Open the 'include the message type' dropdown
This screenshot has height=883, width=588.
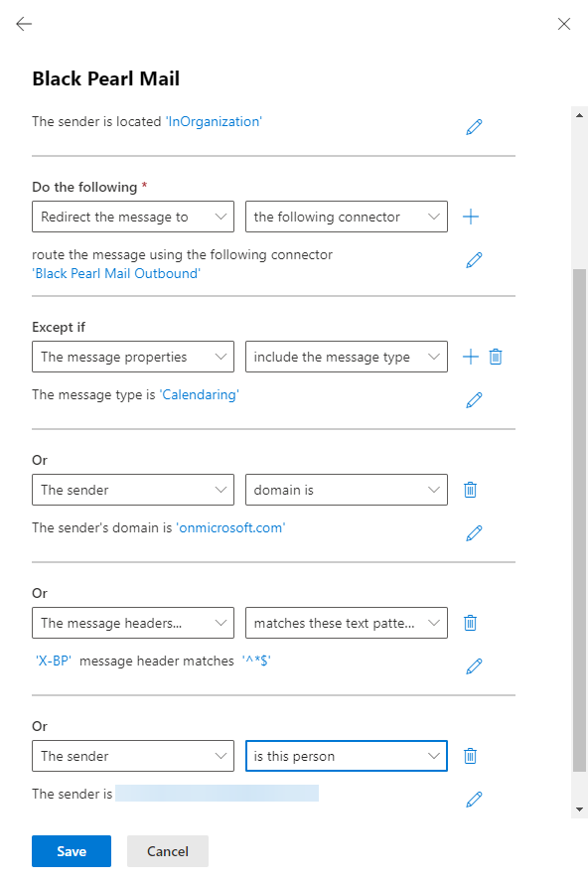coord(347,357)
